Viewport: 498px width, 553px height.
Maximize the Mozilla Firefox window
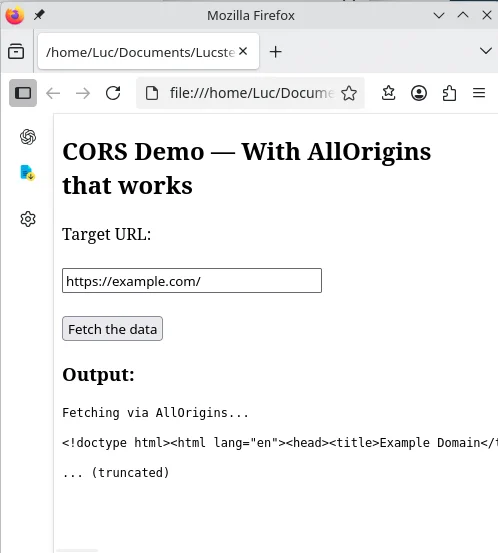click(x=463, y=15)
